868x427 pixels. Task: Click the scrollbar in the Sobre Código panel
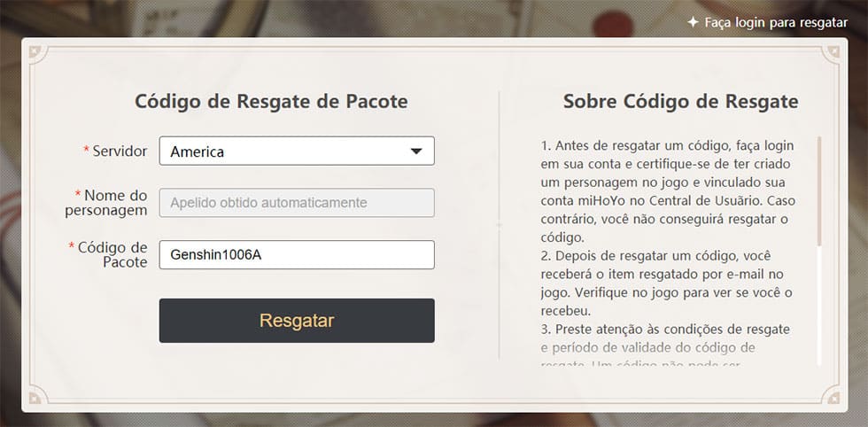tap(819, 190)
